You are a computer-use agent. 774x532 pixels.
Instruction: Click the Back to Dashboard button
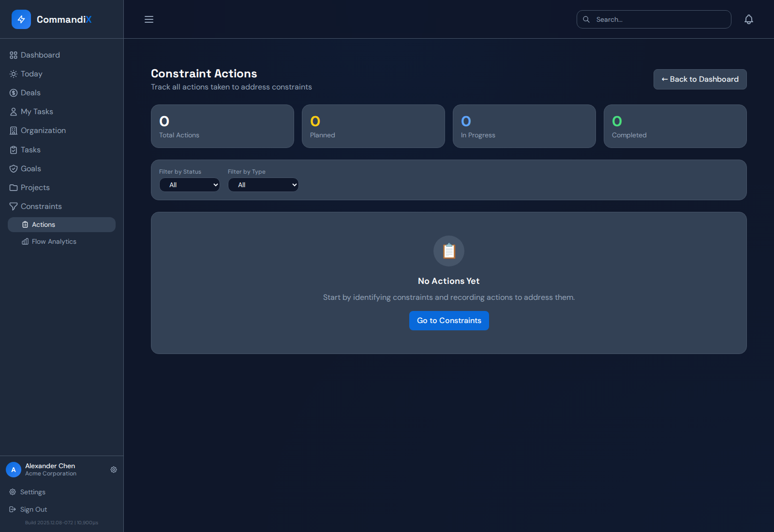[700, 79]
